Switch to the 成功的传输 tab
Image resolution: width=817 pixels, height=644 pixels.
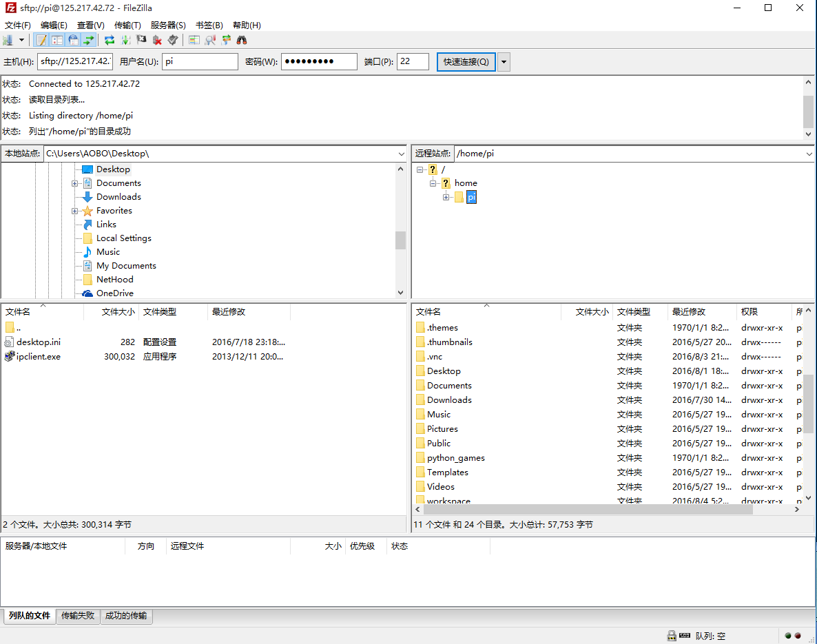(x=126, y=616)
